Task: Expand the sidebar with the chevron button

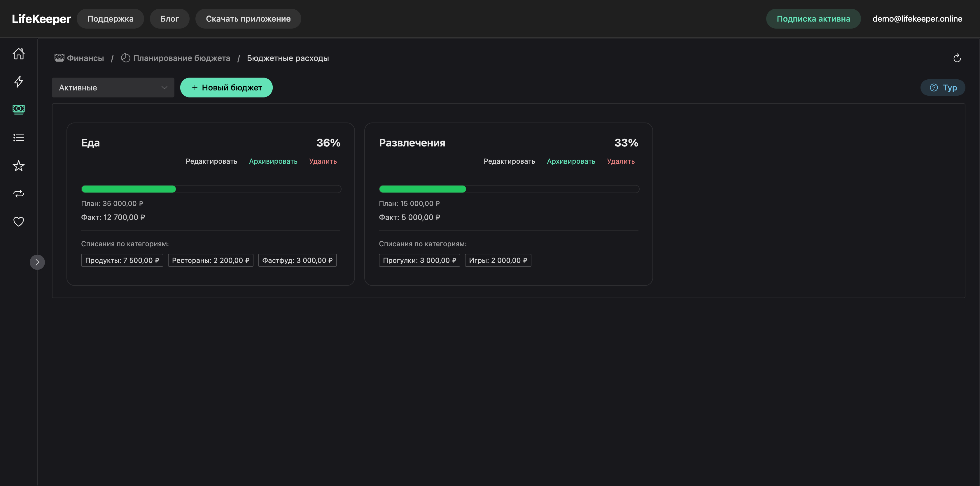Action: click(37, 262)
